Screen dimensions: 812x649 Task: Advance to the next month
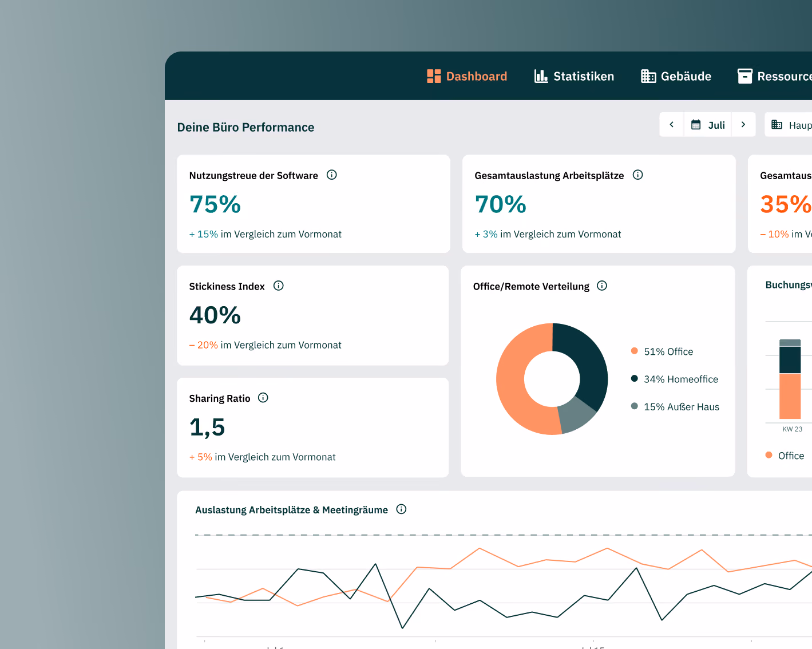(x=743, y=125)
